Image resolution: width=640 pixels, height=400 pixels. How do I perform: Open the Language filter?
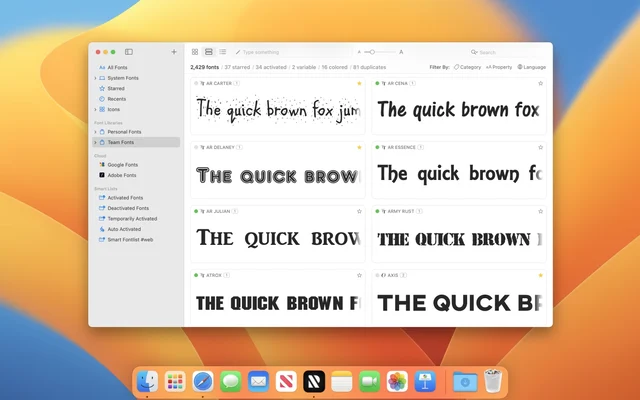tap(531, 67)
